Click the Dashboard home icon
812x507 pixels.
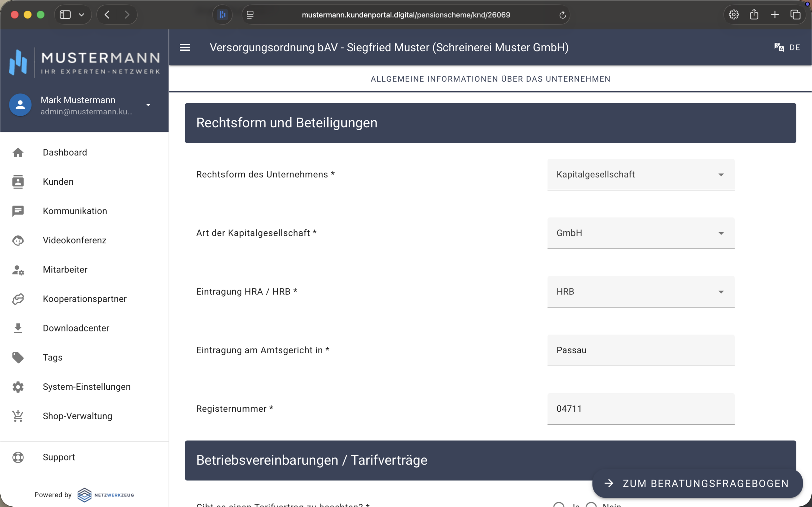click(x=18, y=152)
